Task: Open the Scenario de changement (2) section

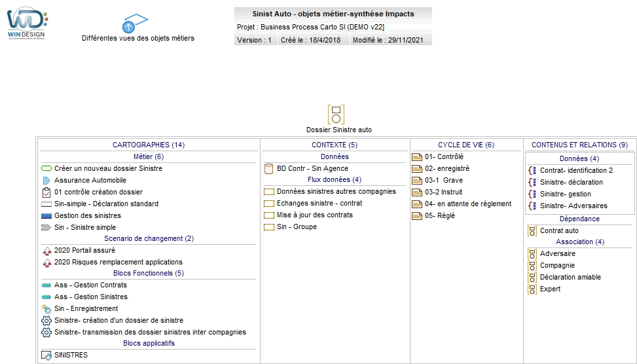Action: click(149, 239)
